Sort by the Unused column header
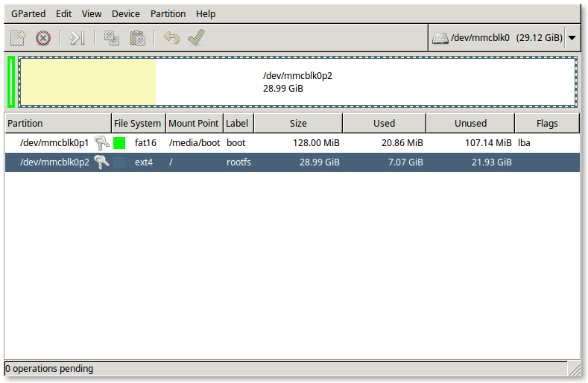Viewport: 588px width, 383px height. [470, 124]
